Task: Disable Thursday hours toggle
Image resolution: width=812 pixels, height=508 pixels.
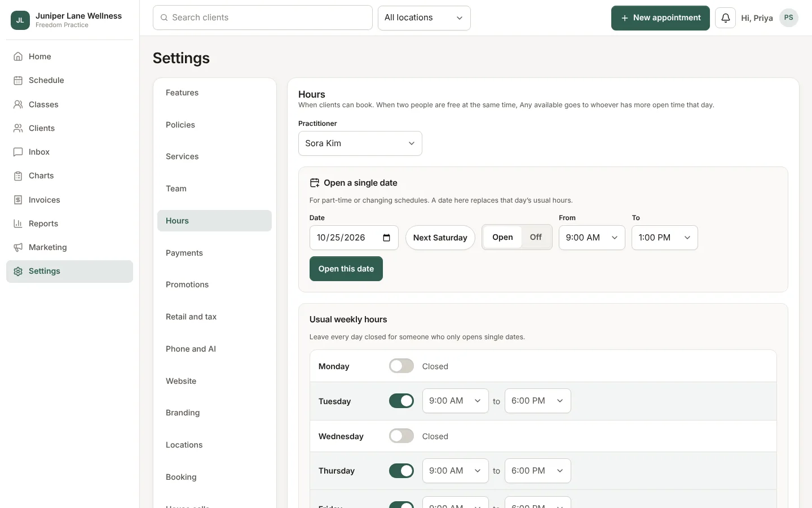Action: click(x=401, y=471)
